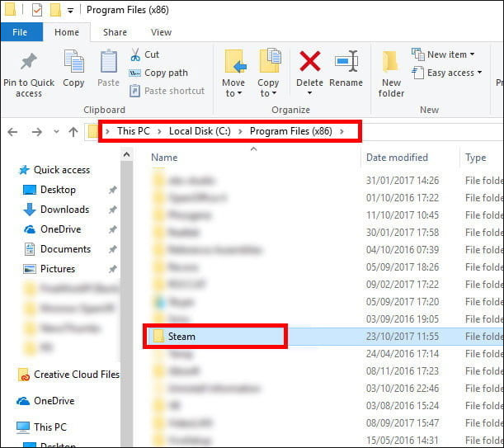Click the 15/05/2016 14:31 date cell

403,441
